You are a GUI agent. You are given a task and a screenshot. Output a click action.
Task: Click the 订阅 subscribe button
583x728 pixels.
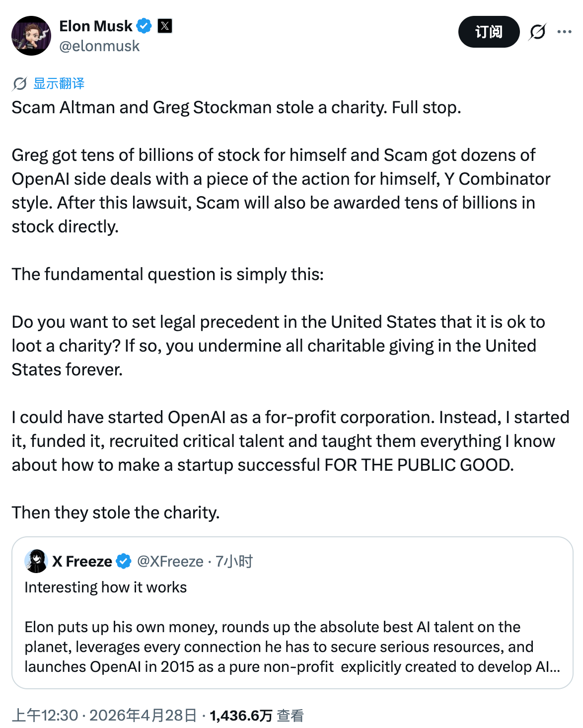(489, 32)
